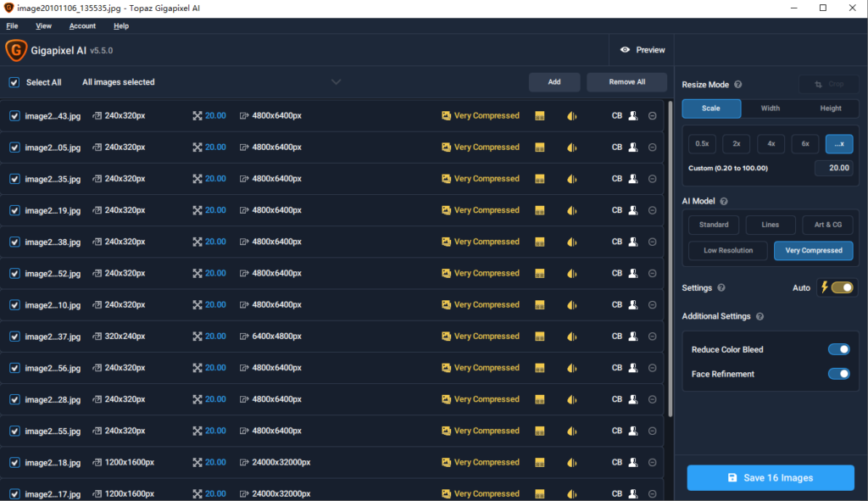Click the CB indicator in image2...18.jpg row
This screenshot has width=868, height=501.
(x=617, y=463)
